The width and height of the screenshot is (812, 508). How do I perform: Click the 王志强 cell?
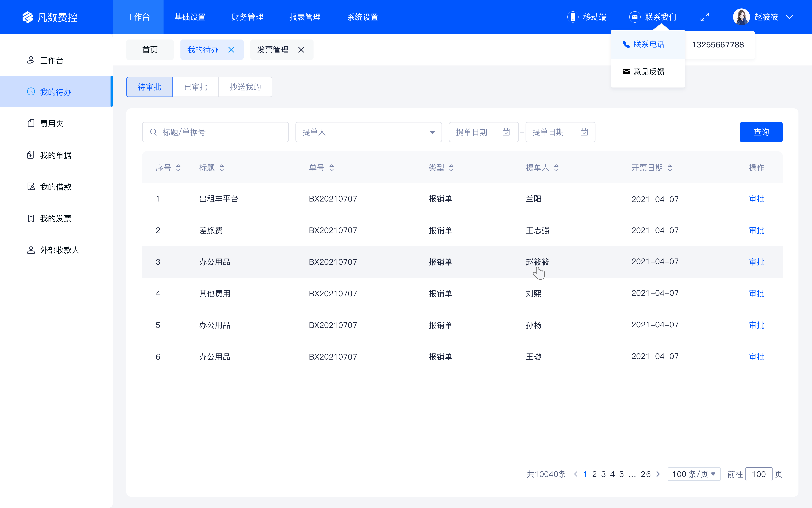(538, 230)
